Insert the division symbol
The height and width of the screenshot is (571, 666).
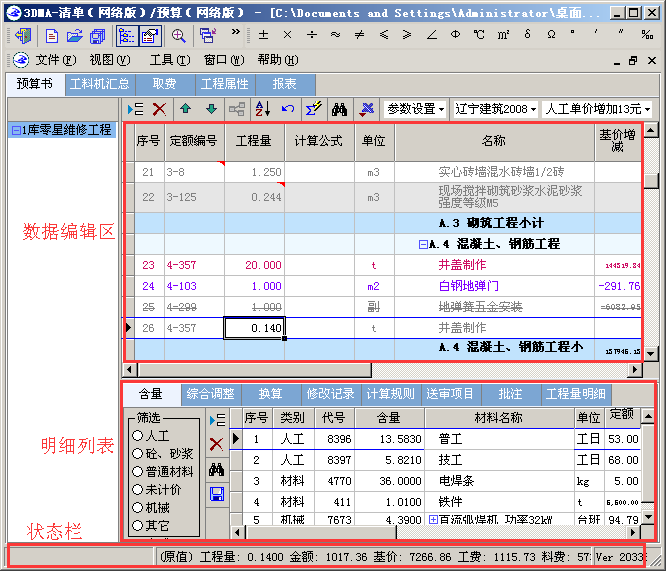click(312, 35)
